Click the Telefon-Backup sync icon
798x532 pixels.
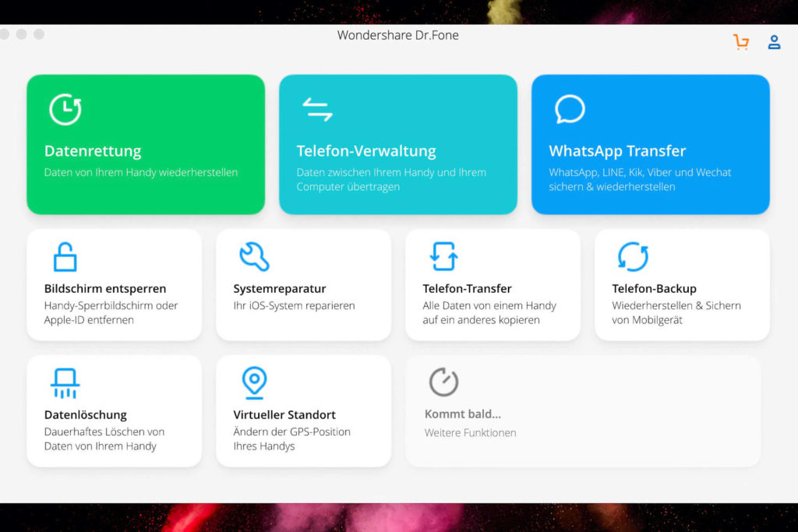tap(633, 256)
